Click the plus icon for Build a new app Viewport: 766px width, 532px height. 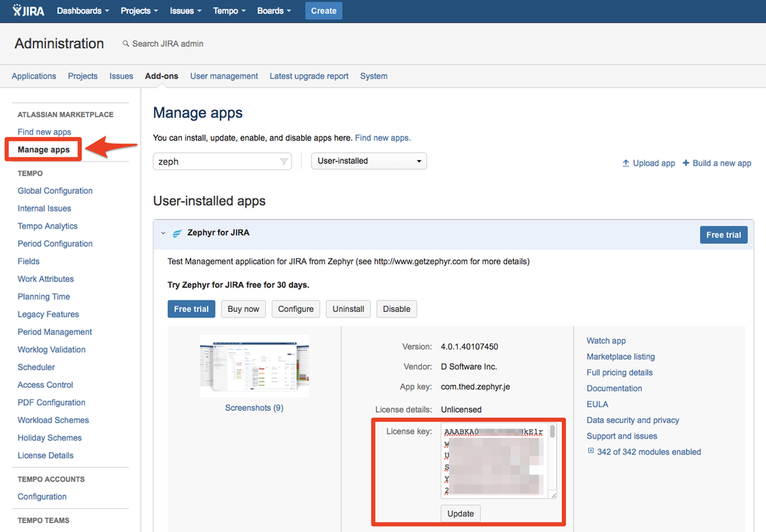[x=686, y=163]
